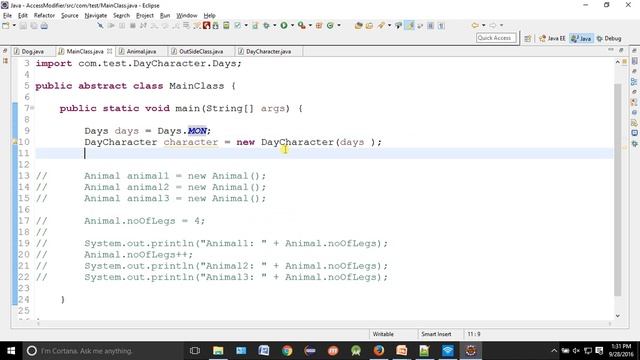Open the Project menu
Viewport: 640px width, 360px height.
coord(145,16)
